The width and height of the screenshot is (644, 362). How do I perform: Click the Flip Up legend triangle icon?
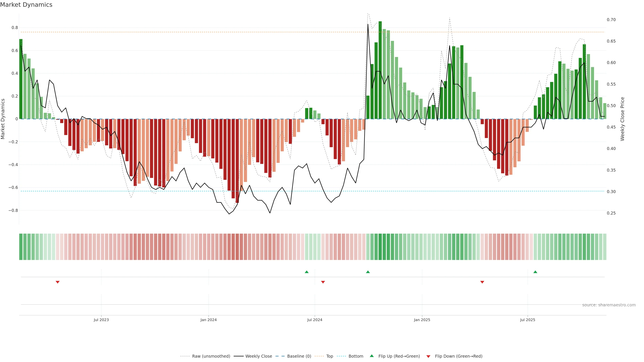[x=371, y=356]
